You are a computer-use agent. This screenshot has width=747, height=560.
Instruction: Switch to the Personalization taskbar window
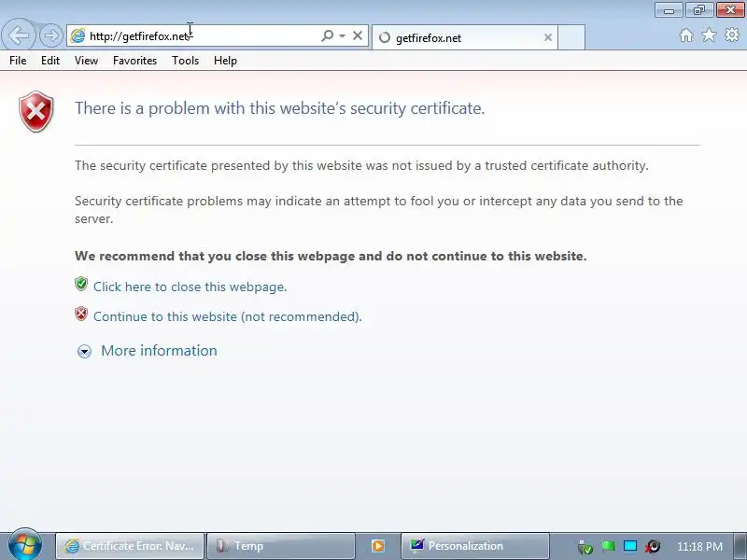click(475, 546)
